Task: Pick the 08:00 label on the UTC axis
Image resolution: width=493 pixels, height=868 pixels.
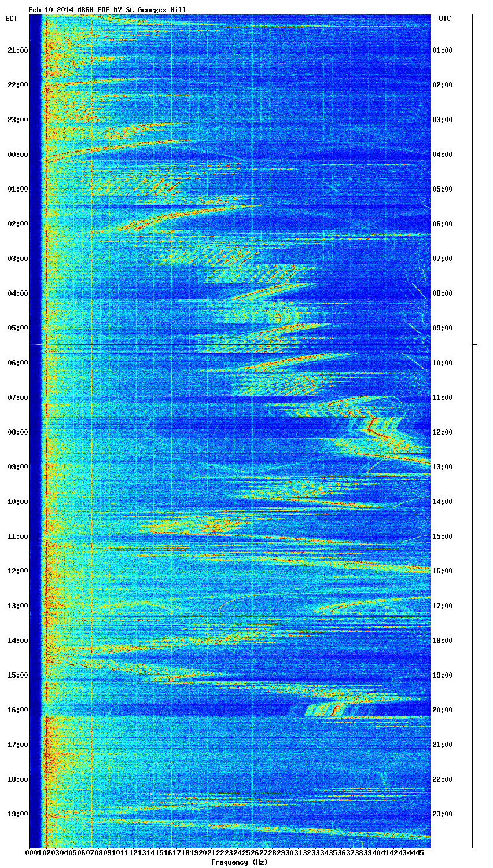Action: tap(443, 293)
